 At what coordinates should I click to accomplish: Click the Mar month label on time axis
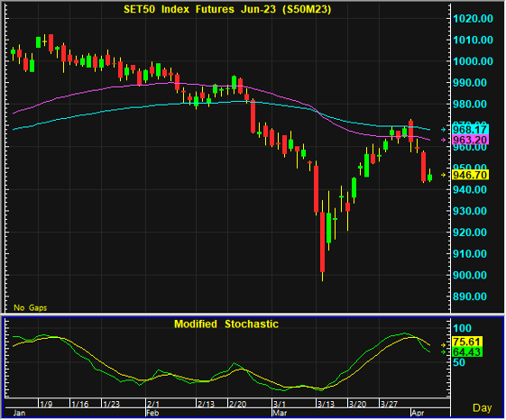tap(280, 413)
